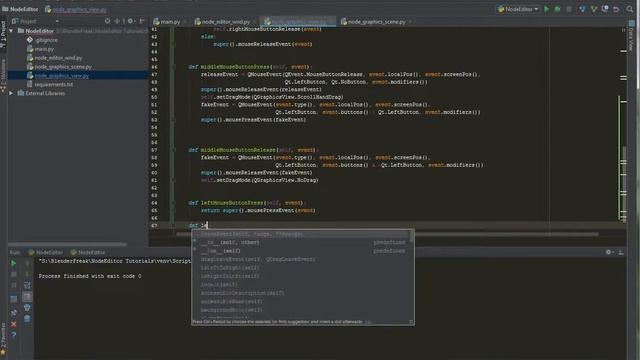Close the node_graphics_scene.py editor tab
Viewport: 640px width, 360px height.
tap(410, 22)
